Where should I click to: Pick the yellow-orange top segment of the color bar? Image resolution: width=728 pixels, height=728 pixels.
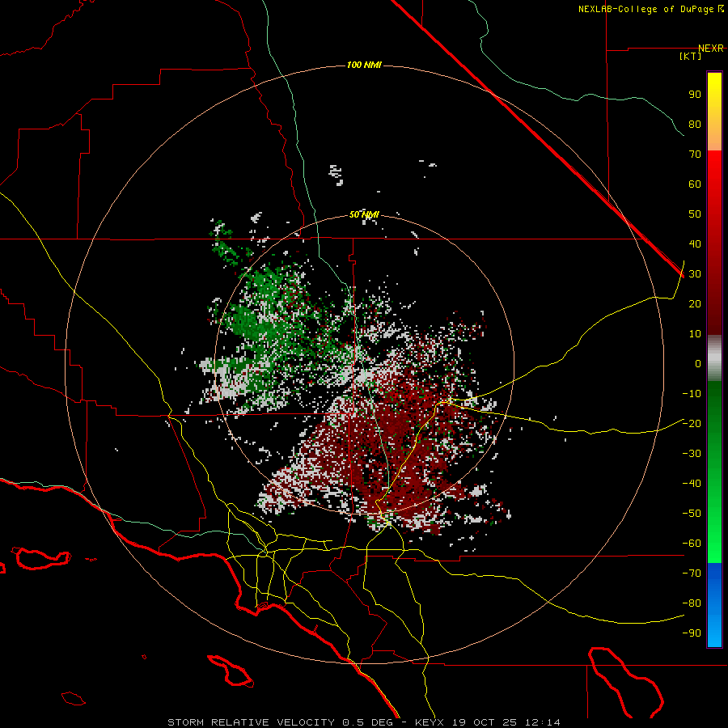(714, 112)
